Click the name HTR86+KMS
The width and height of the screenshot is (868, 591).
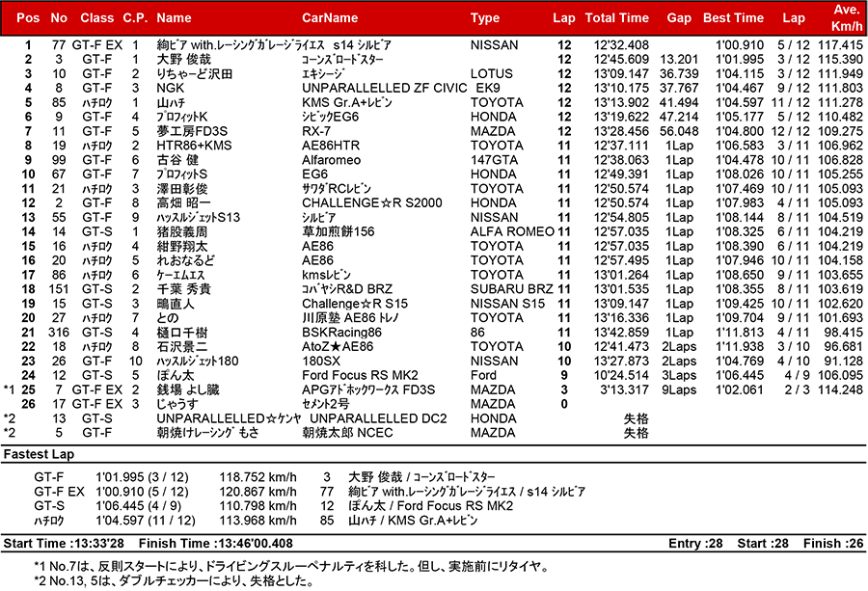194,146
